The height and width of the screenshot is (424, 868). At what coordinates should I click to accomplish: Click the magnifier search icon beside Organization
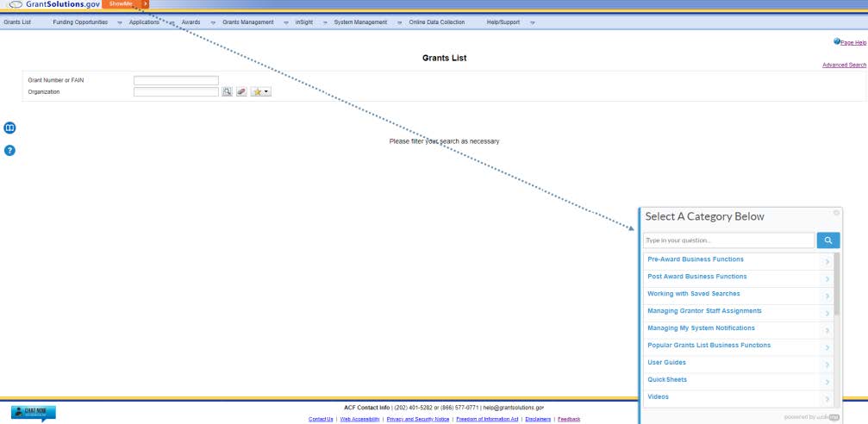tap(228, 91)
